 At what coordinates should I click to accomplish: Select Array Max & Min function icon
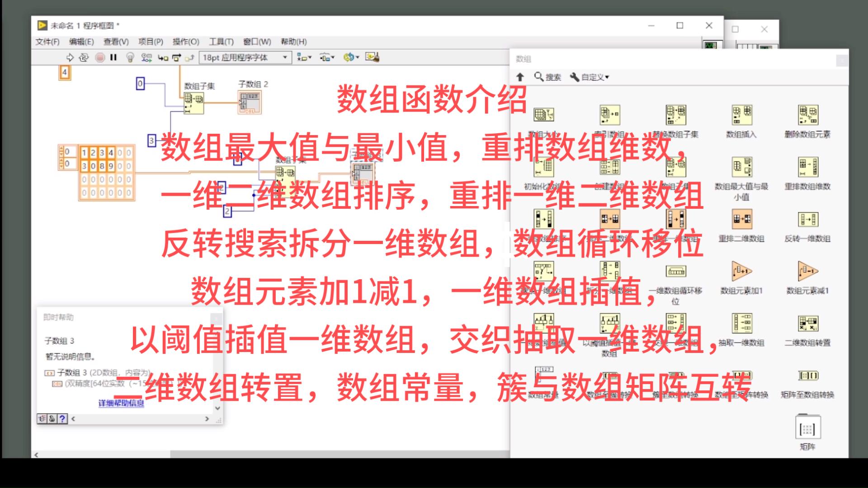coord(741,168)
